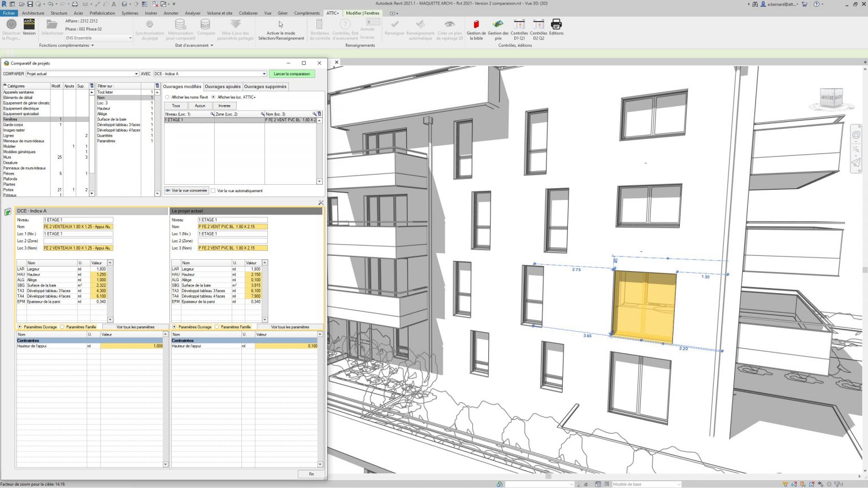Click the Lancer la comparaison button
This screenshot has height=488, width=868.
tap(292, 73)
